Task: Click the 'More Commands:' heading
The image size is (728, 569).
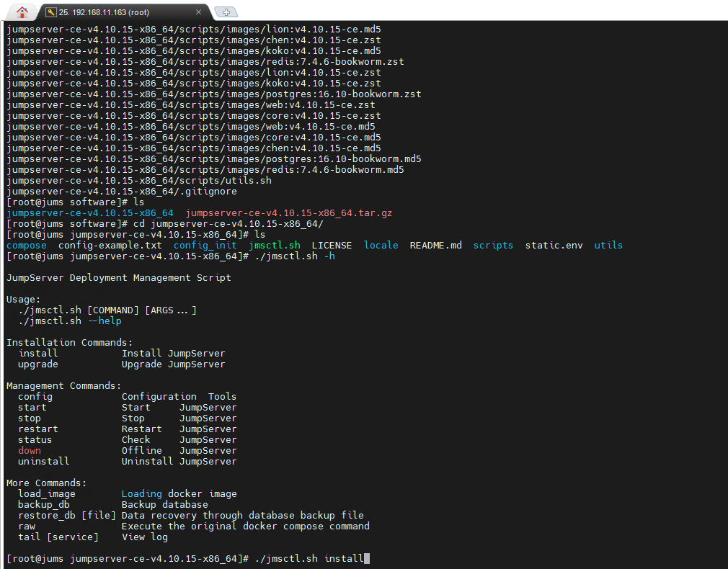Action: click(x=46, y=483)
